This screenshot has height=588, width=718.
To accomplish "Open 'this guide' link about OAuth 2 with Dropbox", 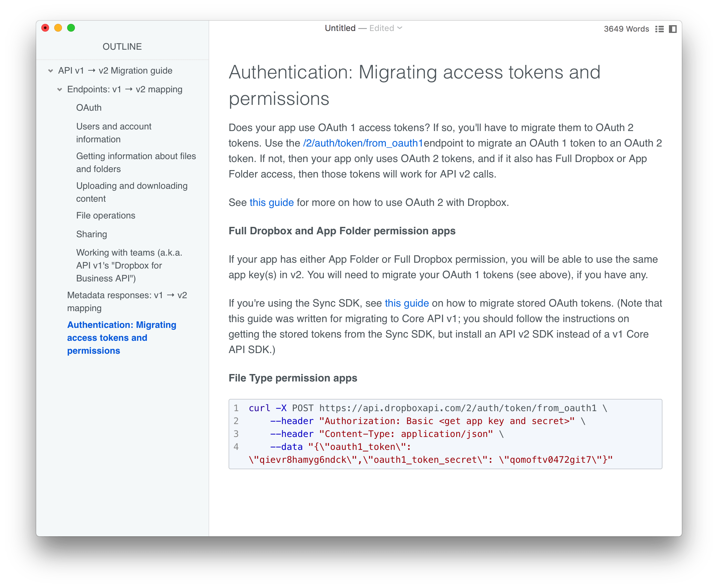I will 272,203.
